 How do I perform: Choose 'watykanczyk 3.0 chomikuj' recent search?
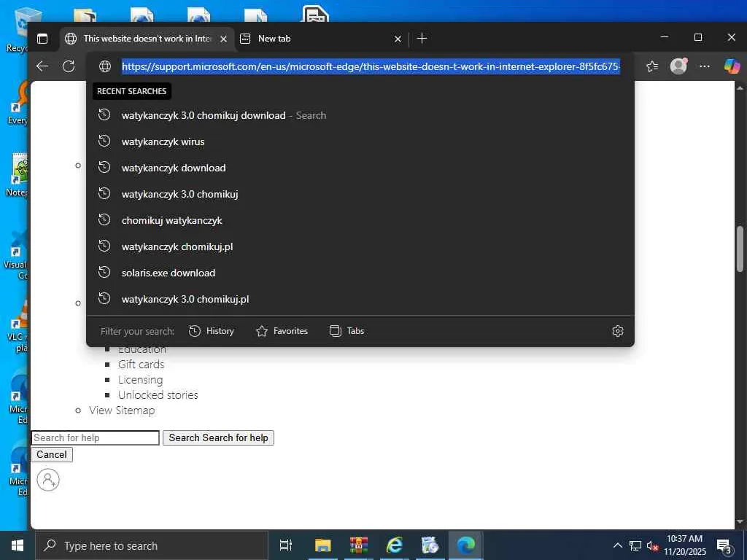[360, 194]
